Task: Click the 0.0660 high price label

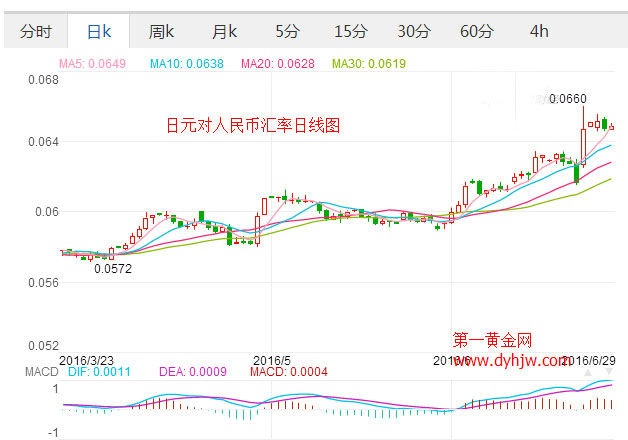Action: coord(568,98)
